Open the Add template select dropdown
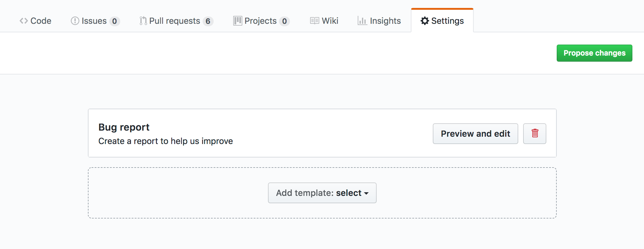This screenshot has height=249, width=644. [322, 193]
